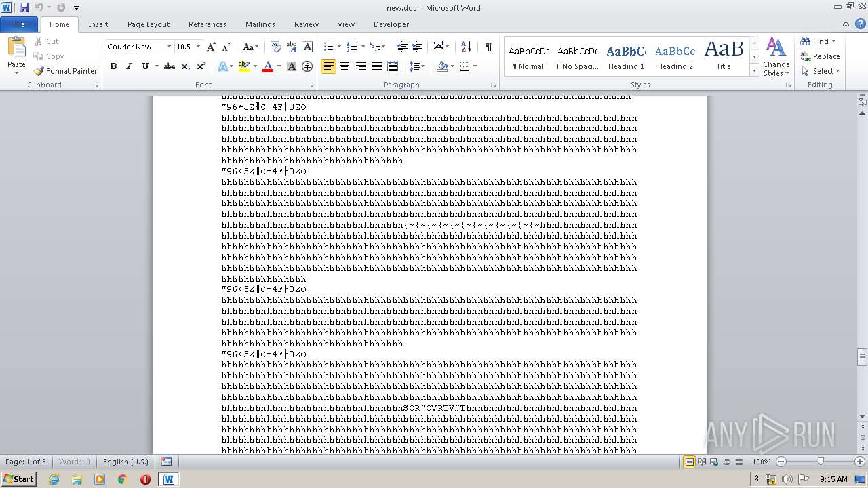Align text to the right

pos(360,66)
